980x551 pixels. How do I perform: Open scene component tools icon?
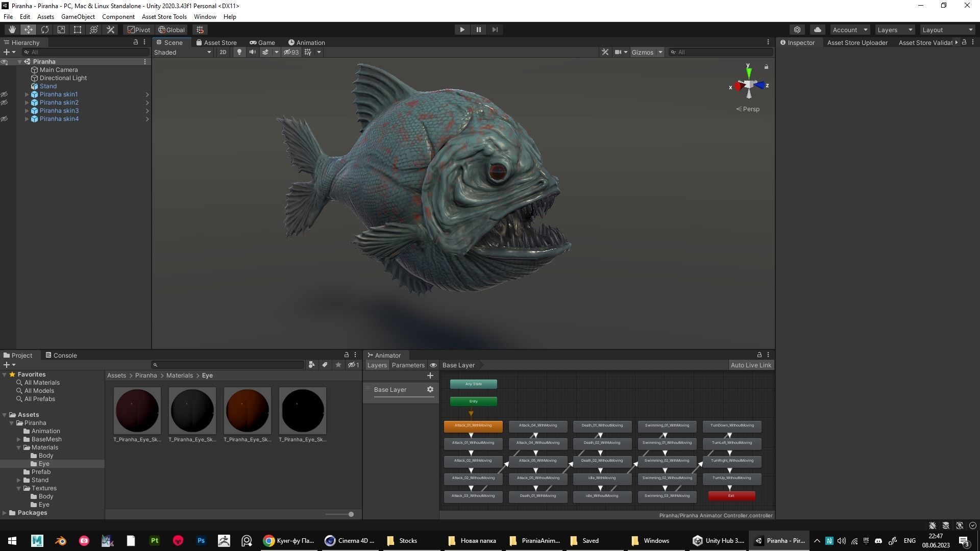(605, 52)
